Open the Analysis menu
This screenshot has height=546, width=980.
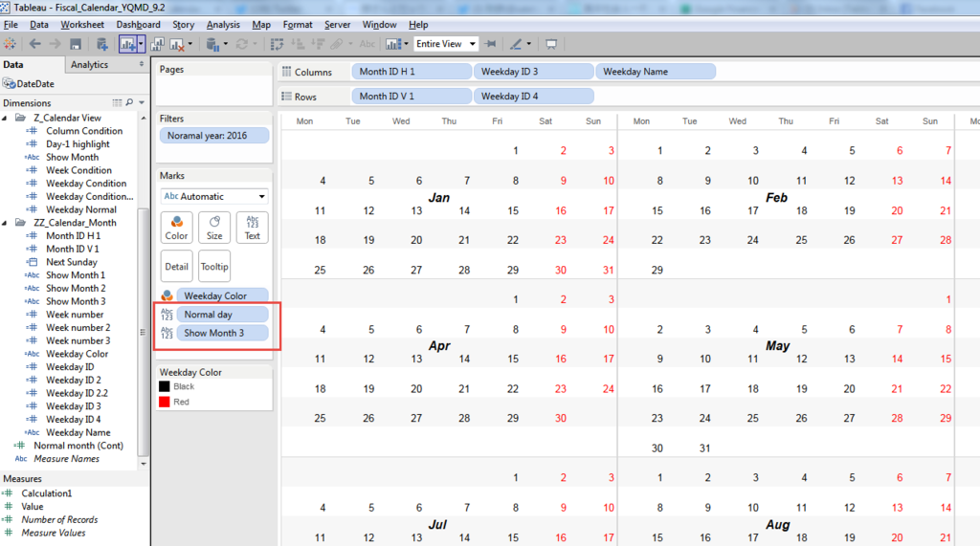pyautogui.click(x=223, y=24)
